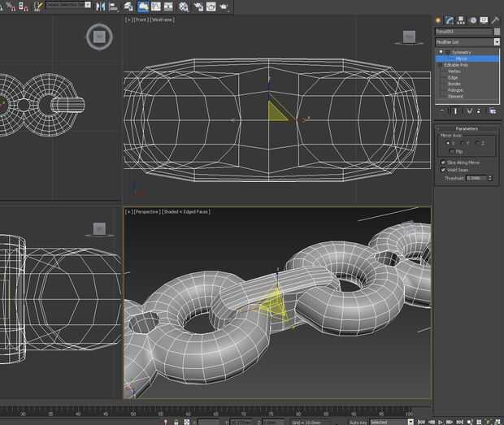Viewport: 504px width, 425px height.
Task: Click the Mirror tool in main toolbar
Action: tap(101, 7)
